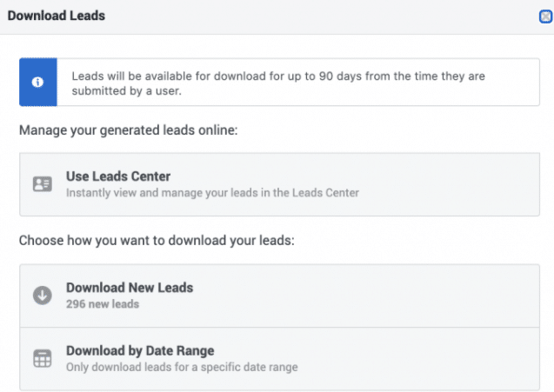Select Download New Leads title
The width and height of the screenshot is (554, 392).
130,288
